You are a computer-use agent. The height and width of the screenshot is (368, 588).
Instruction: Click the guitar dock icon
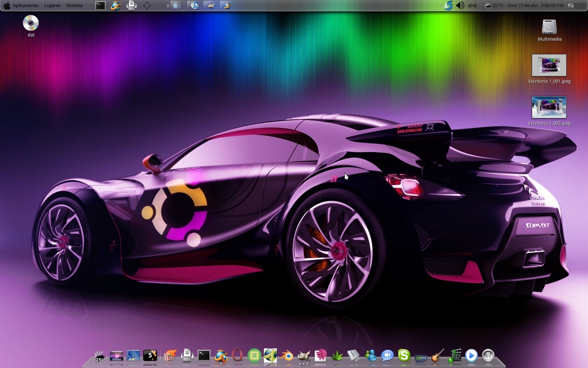click(437, 355)
